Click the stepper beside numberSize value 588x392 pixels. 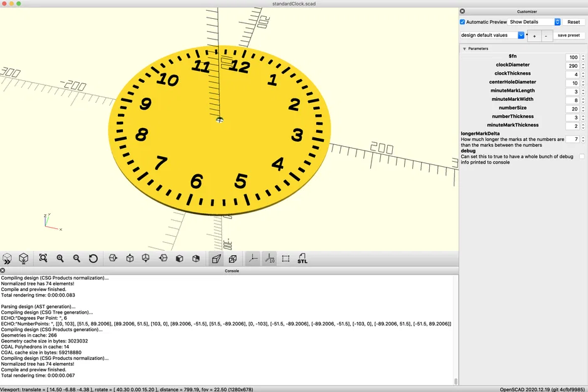(x=583, y=109)
